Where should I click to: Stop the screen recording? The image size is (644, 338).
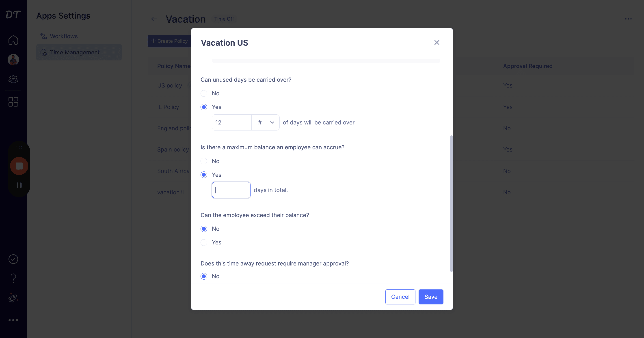(x=19, y=166)
